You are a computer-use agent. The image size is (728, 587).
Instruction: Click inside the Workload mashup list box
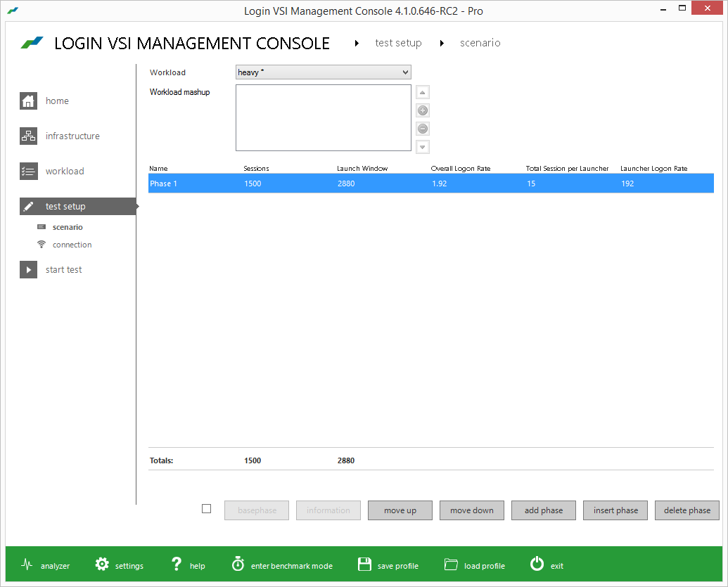(323, 117)
